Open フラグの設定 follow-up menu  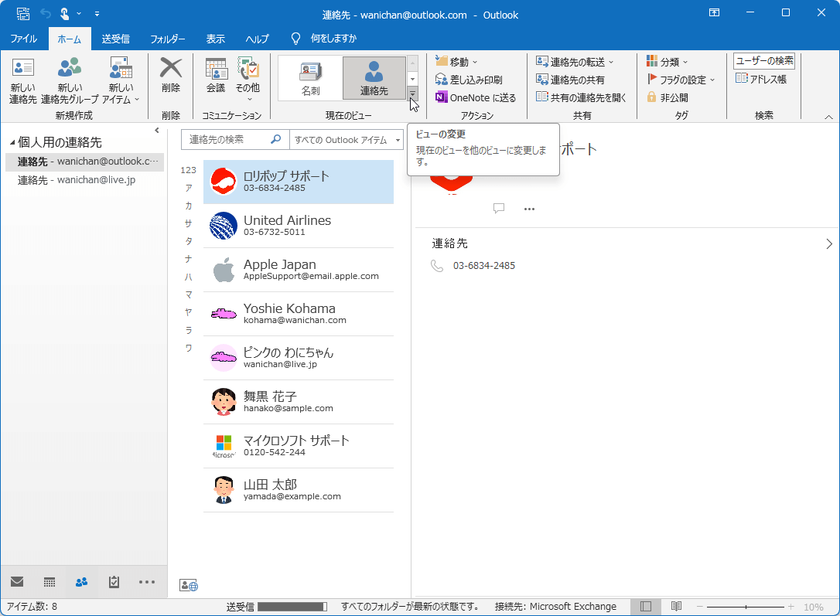pyautogui.click(x=681, y=80)
